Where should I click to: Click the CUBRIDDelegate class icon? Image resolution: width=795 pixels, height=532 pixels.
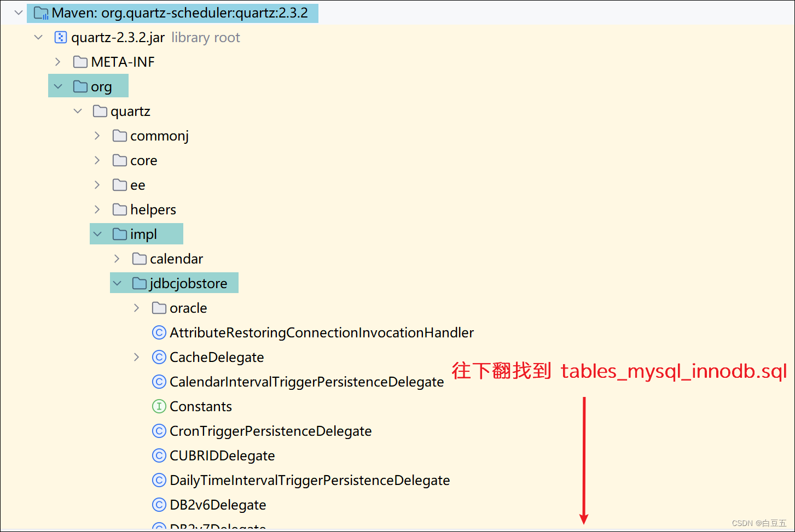[x=159, y=455]
